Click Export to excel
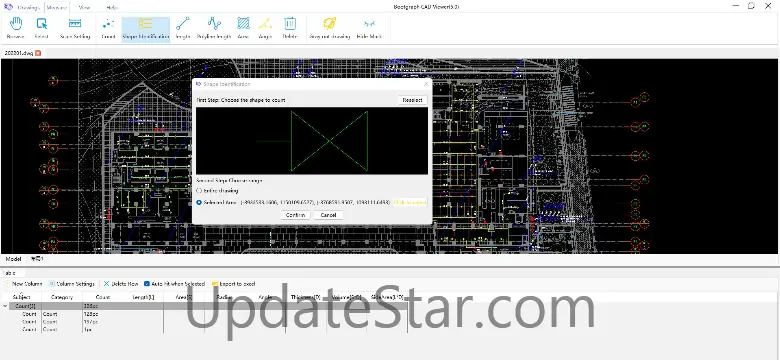This screenshot has width=780, height=360. point(234,284)
